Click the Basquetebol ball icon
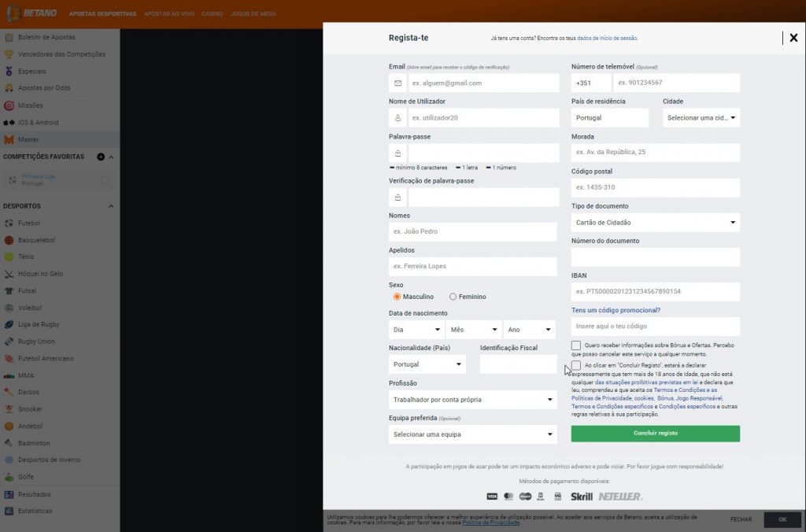Image resolution: width=806 pixels, height=532 pixels. [x=9, y=240]
